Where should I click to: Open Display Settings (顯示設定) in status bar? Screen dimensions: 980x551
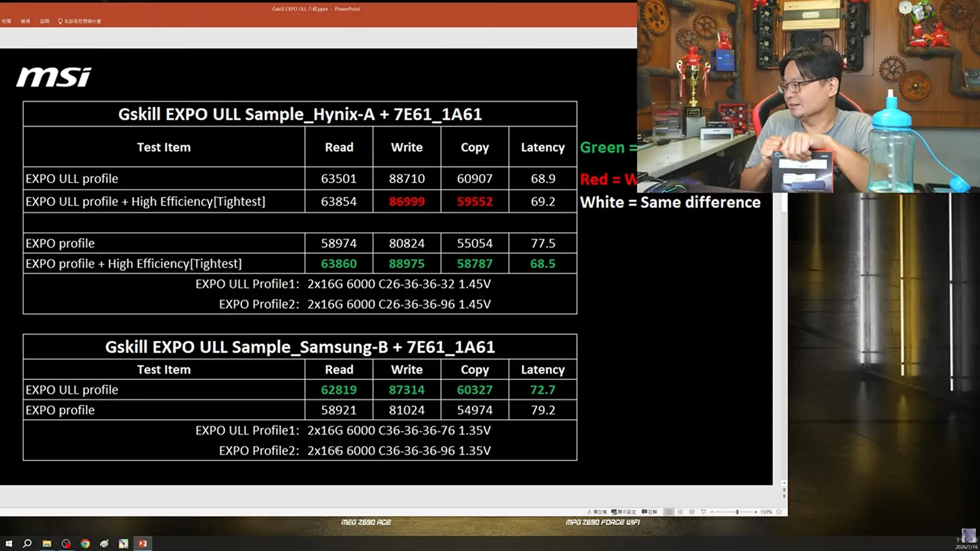click(x=623, y=512)
